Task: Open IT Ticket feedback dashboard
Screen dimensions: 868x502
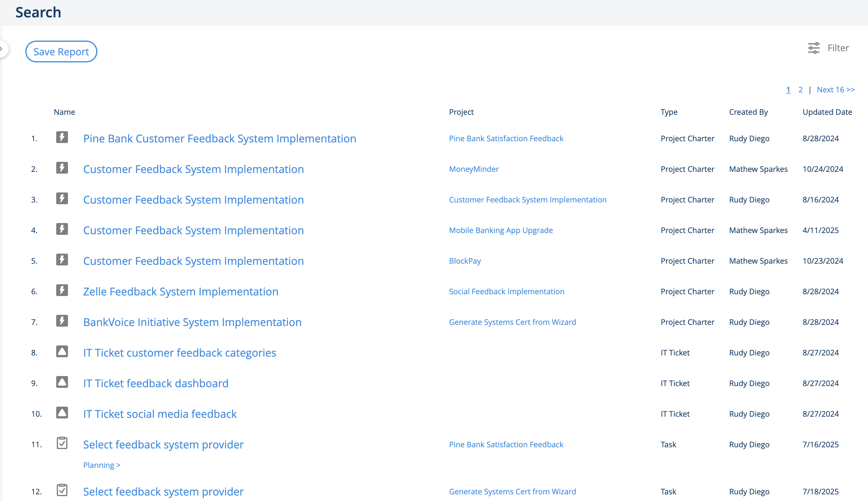Action: pos(156,383)
